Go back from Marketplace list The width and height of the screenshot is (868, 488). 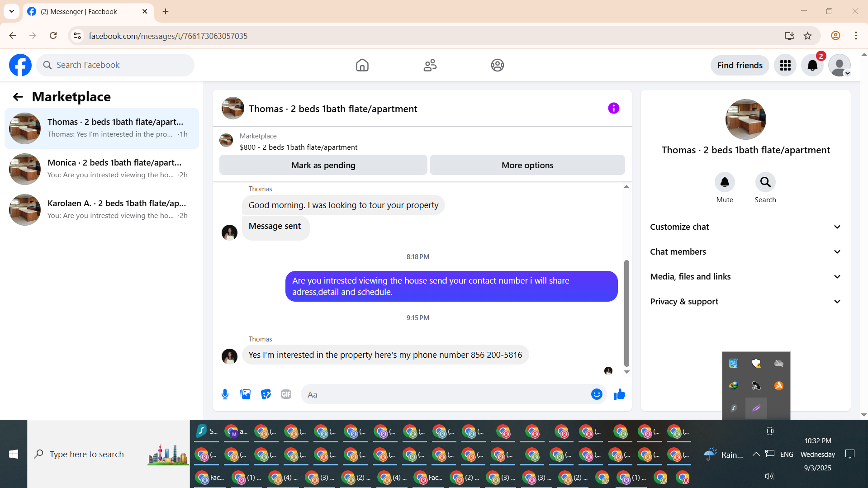(x=18, y=97)
